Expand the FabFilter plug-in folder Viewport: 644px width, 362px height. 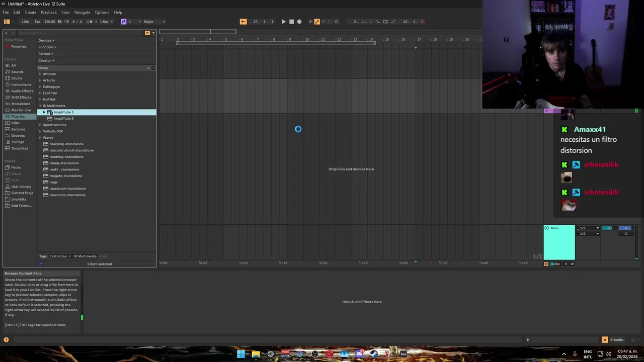40,93
